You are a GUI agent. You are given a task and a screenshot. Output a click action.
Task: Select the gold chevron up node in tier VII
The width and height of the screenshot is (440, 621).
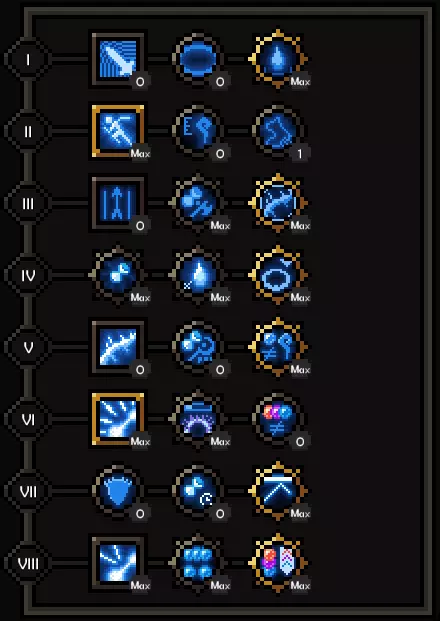278,491
